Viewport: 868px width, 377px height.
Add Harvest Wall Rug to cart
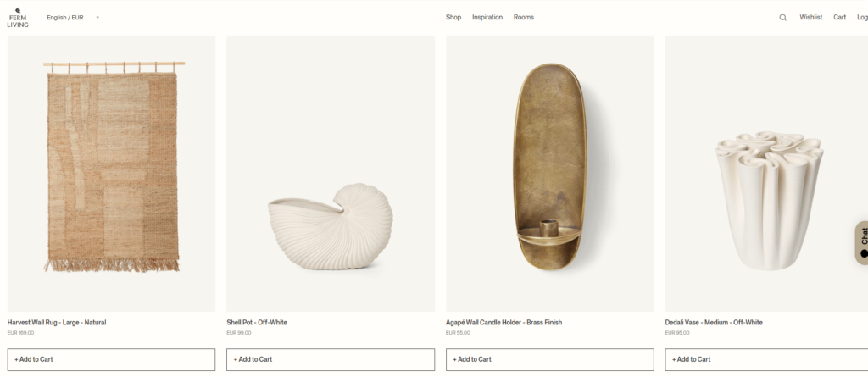click(x=111, y=359)
